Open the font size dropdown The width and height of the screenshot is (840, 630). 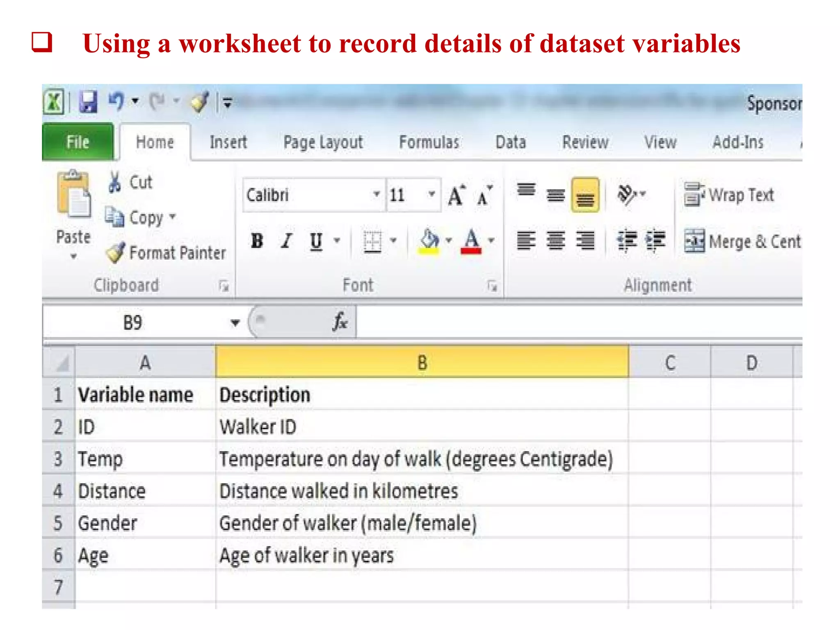tap(431, 194)
